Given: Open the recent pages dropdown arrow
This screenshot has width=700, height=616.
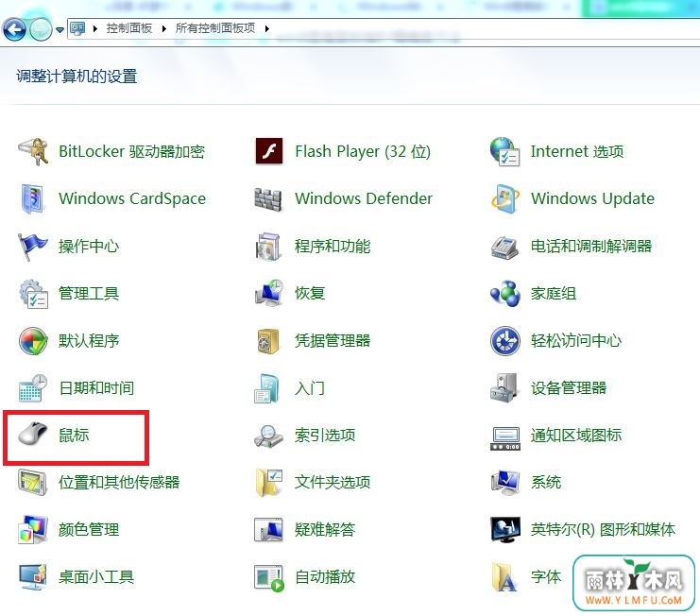Looking at the screenshot, I should 60,30.
